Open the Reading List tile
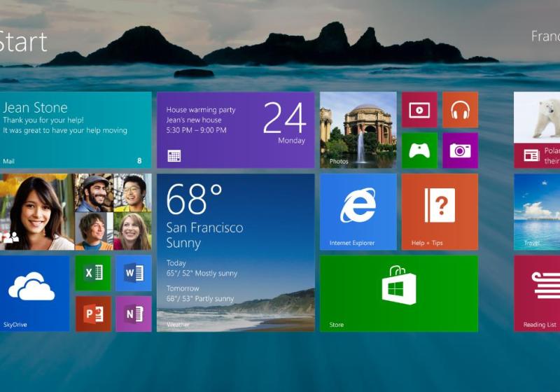The image size is (560, 392). click(537, 293)
